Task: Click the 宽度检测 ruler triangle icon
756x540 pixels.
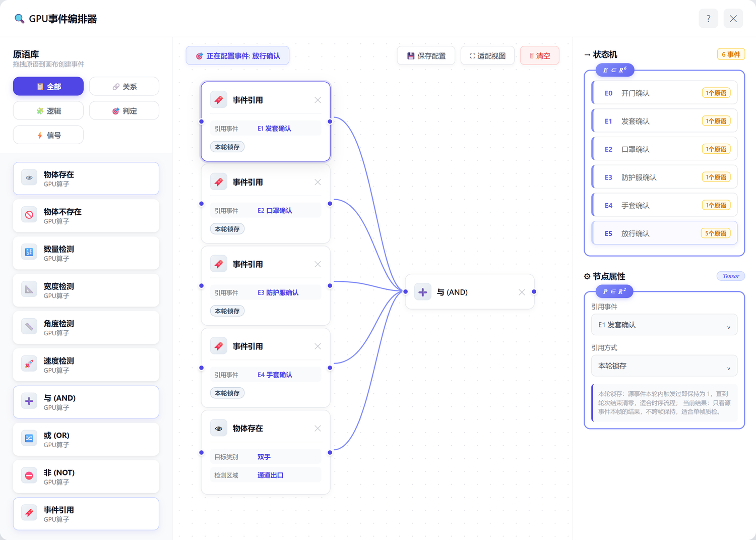Action: coord(29,289)
